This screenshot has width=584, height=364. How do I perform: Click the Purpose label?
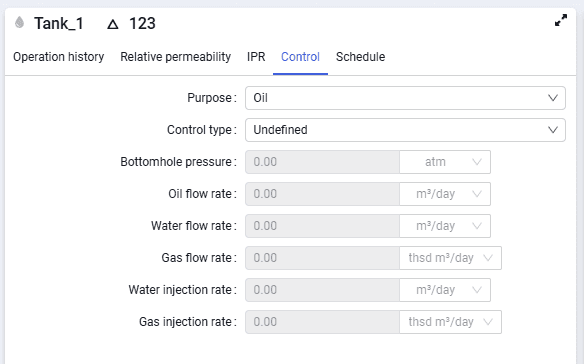tap(212, 98)
